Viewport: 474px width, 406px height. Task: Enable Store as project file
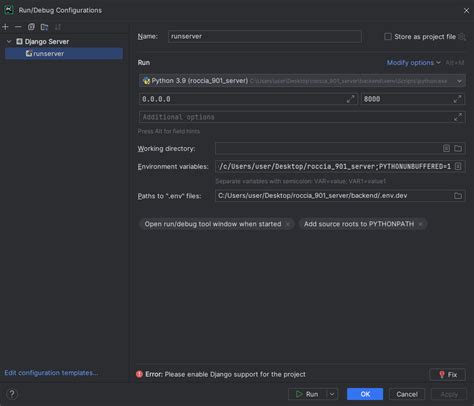point(388,36)
